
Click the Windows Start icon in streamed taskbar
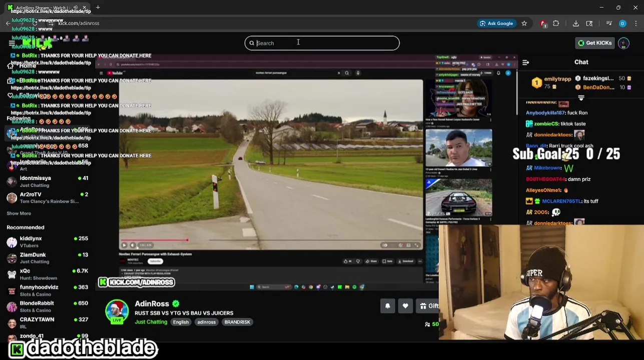point(252,287)
